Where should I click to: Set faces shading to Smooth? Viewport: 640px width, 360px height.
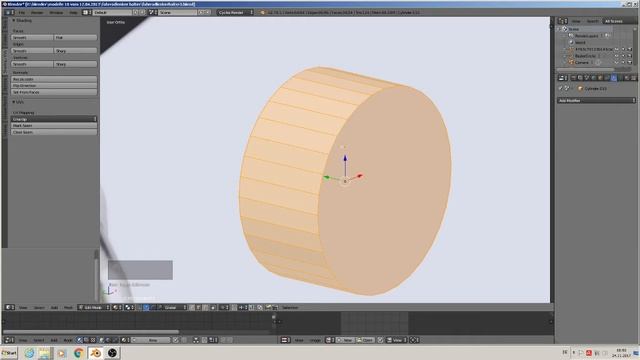pos(32,38)
